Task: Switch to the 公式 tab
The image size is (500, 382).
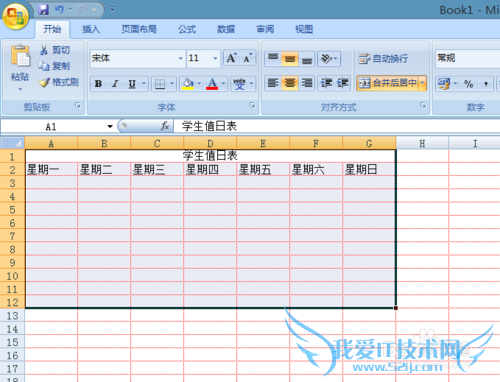Action: 187,29
